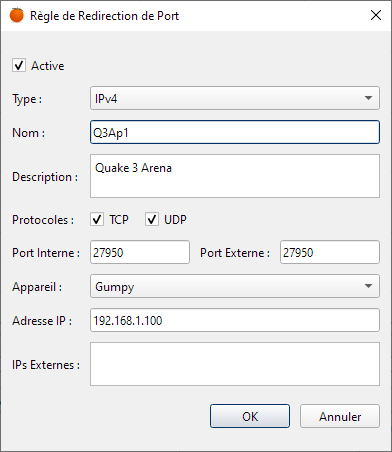This screenshot has width=392, height=452.
Task: Focus the Nom field containing Q3Ap1
Action: coord(235,132)
